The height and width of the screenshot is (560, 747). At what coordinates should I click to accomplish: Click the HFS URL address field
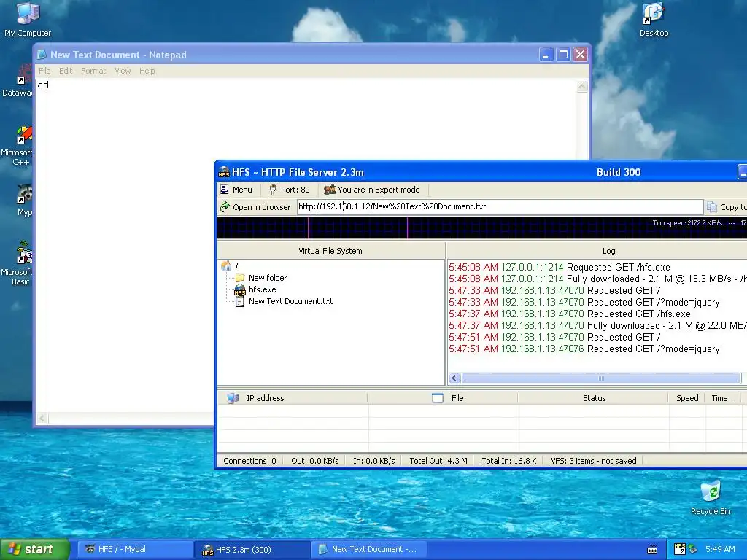[500, 206]
